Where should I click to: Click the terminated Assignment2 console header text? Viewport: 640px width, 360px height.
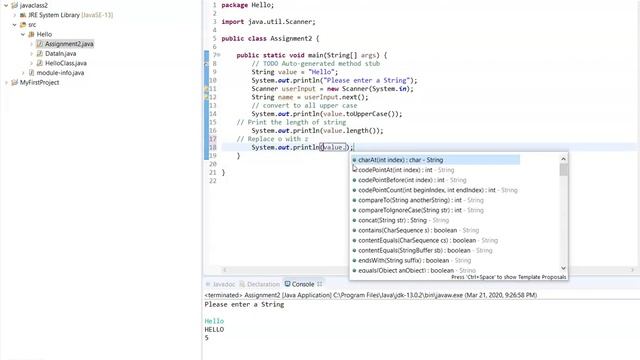(371, 295)
